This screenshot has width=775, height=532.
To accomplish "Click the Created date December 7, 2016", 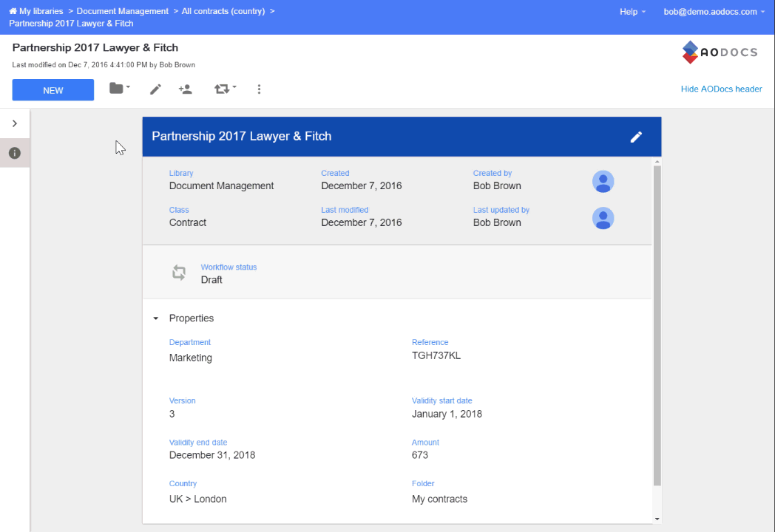I will (x=362, y=185).
